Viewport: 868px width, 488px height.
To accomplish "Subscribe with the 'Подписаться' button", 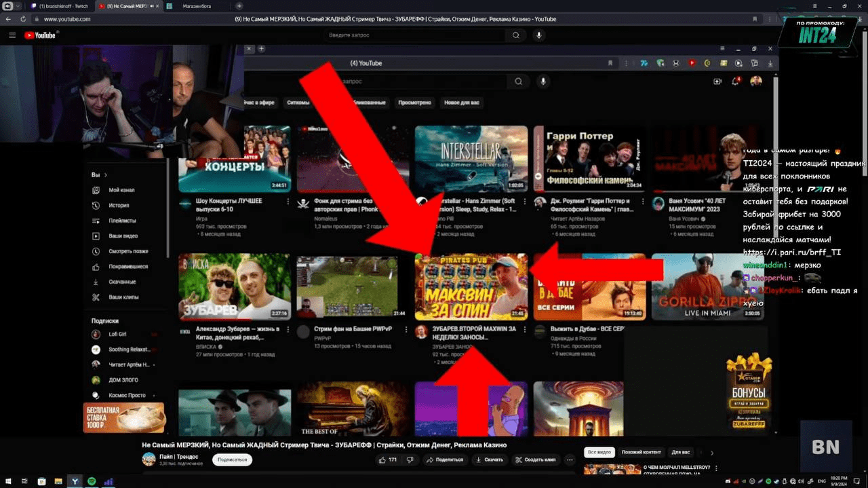I will pyautogui.click(x=232, y=459).
